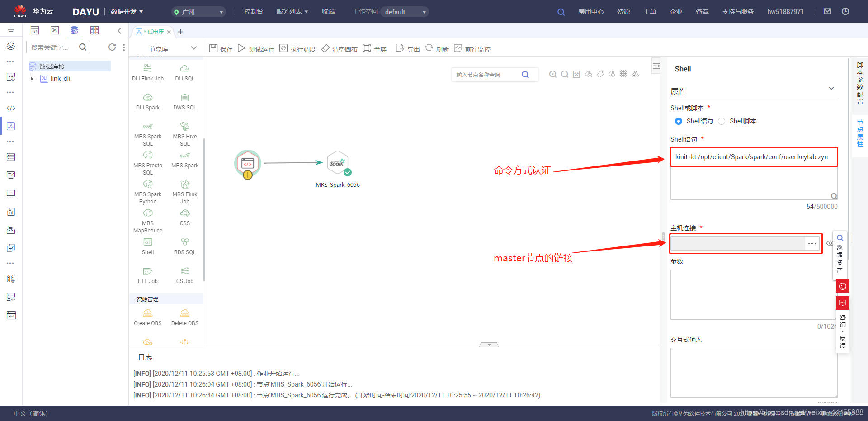
Task: Choose the MRS Hive SQL node
Action: 185,134
